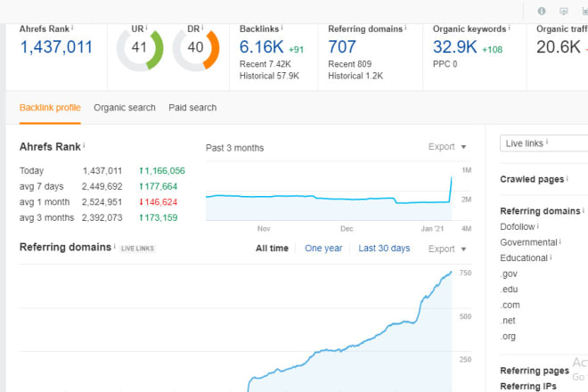
Task: Select One year range
Action: click(x=323, y=249)
